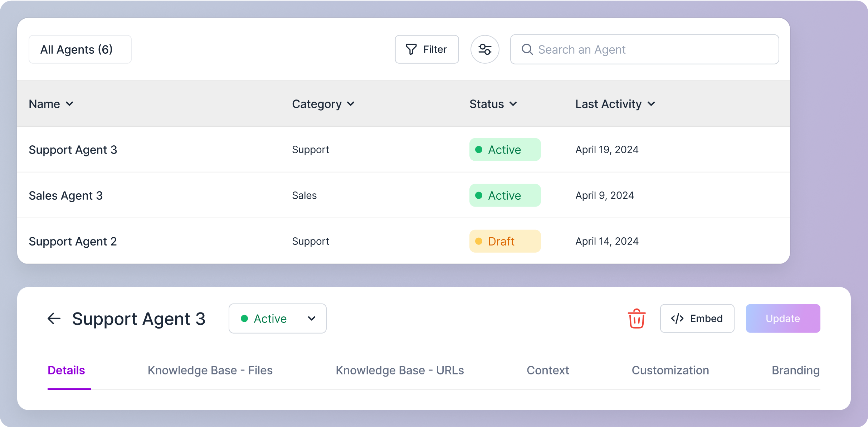
Task: Expand the Category column sort
Action: tap(351, 104)
